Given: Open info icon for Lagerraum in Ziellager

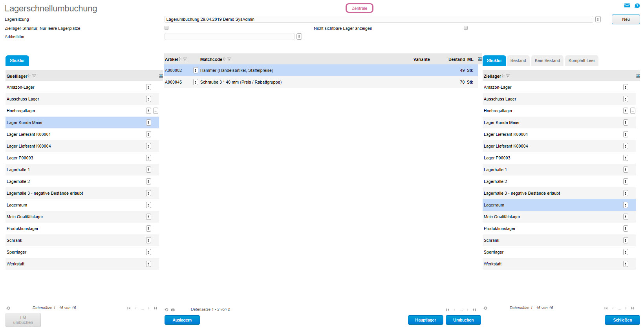Looking at the screenshot, I should point(626,205).
